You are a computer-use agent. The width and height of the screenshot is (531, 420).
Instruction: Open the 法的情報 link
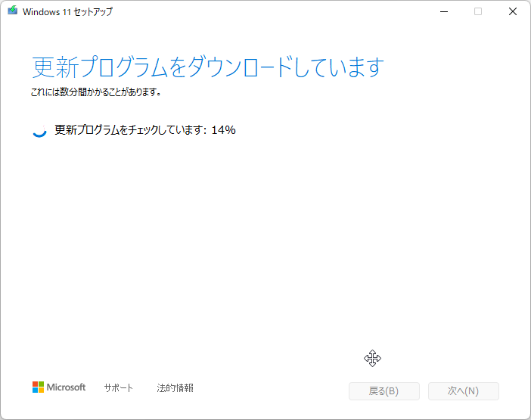(x=175, y=387)
